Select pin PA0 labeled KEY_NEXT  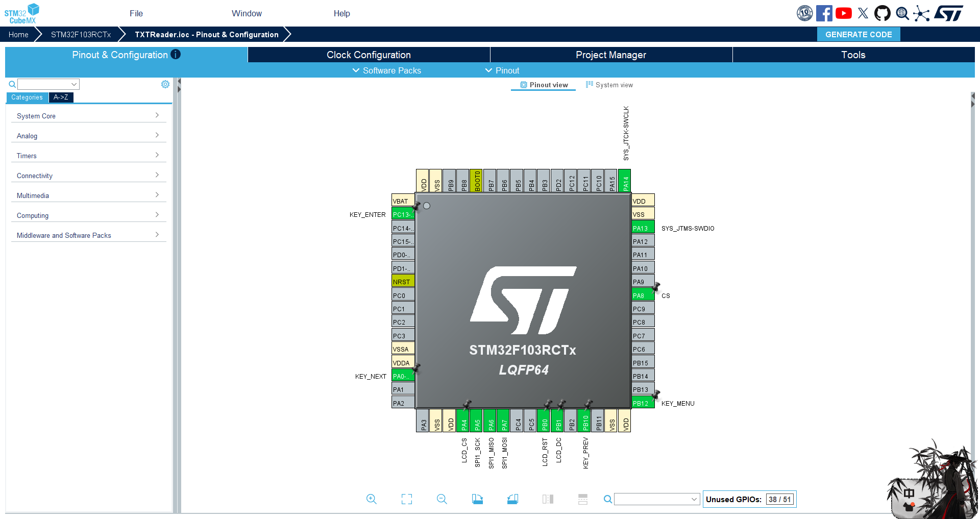point(403,376)
